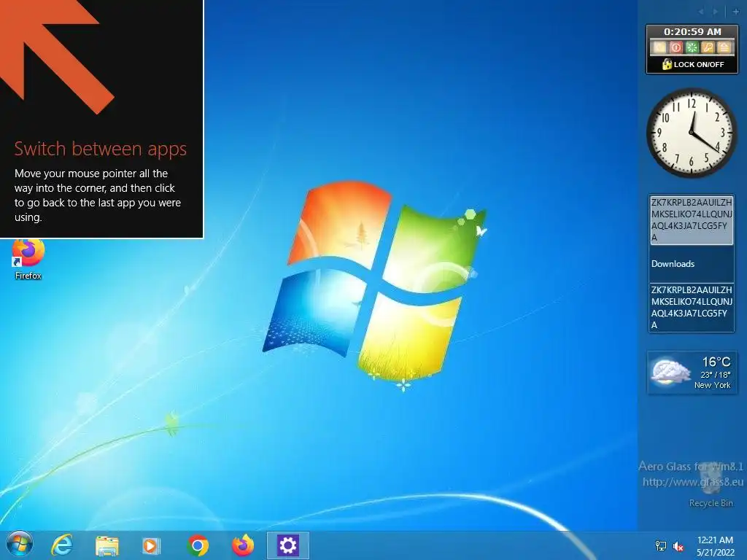Click the cloudy weather icon
Image resolution: width=747 pixels, height=560 pixels.
click(x=671, y=372)
